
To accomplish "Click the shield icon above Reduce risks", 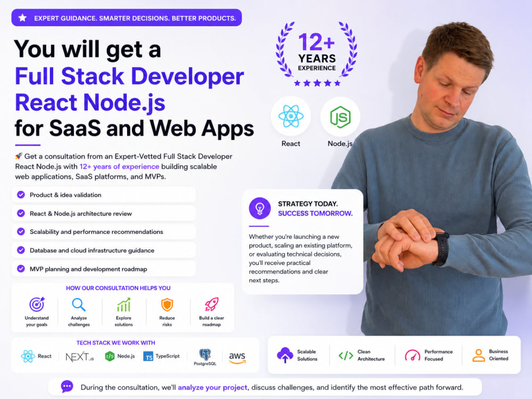I will pos(167,305).
